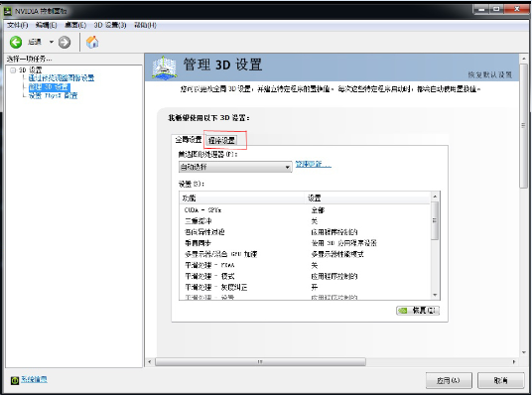Click the horizontal scrollbar thumb at bottom
The width and height of the screenshot is (532, 395).
[x=260, y=361]
